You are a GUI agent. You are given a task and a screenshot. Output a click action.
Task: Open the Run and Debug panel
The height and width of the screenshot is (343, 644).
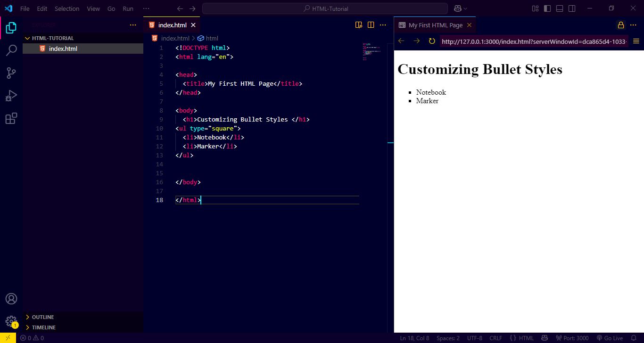(11, 96)
